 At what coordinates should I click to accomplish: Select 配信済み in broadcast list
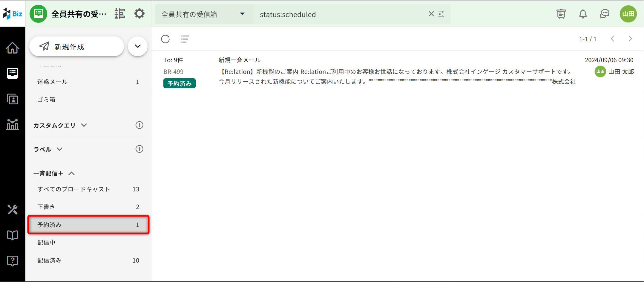coord(50,260)
